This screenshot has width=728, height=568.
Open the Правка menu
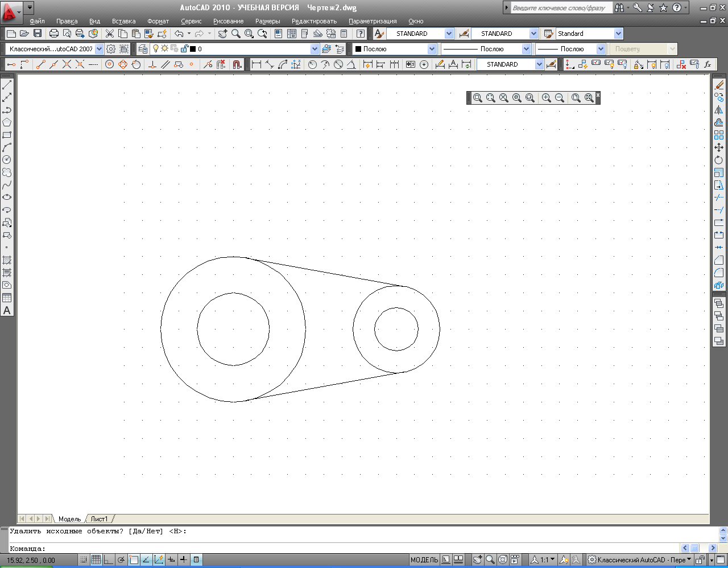click(67, 21)
